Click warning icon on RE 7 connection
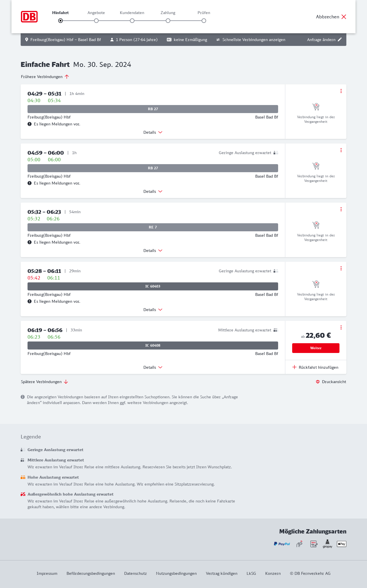The image size is (367, 588). coord(30,242)
